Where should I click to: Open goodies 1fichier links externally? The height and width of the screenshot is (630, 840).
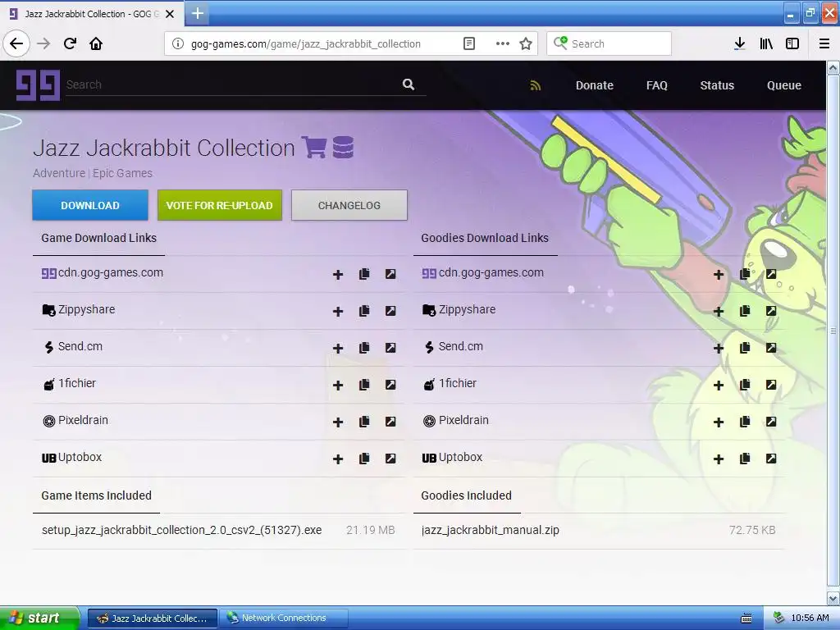[x=771, y=385]
